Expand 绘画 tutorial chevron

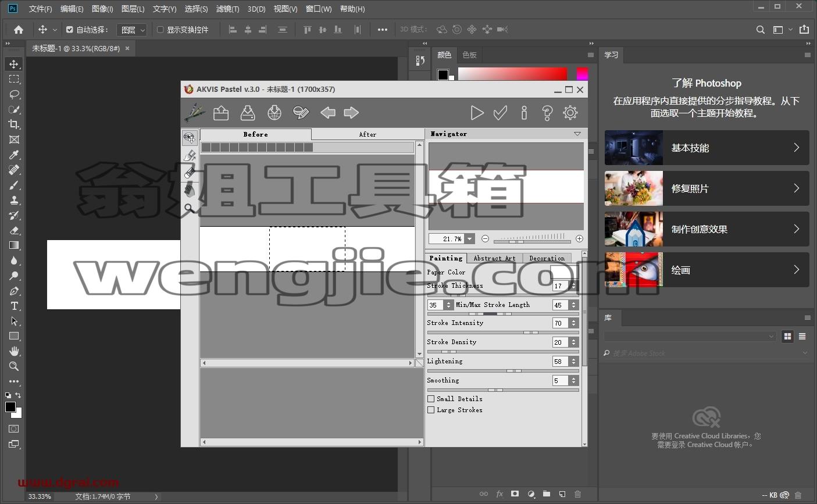[797, 270]
